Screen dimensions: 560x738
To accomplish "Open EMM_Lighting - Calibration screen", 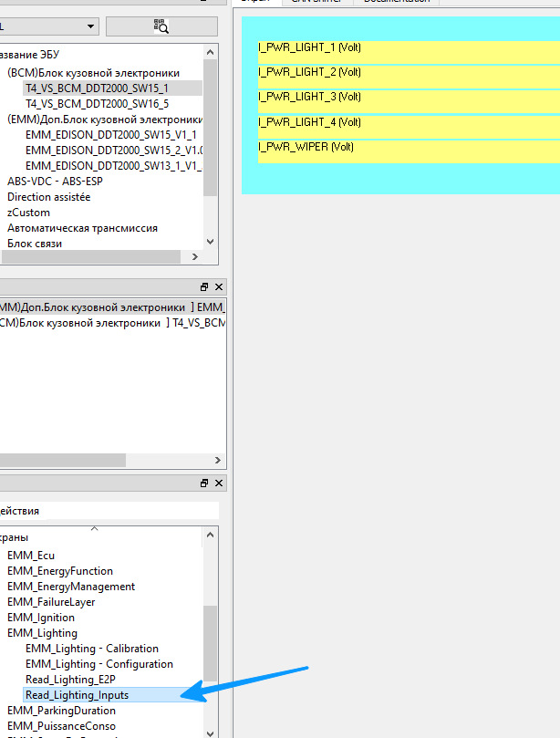I will coord(91,649).
